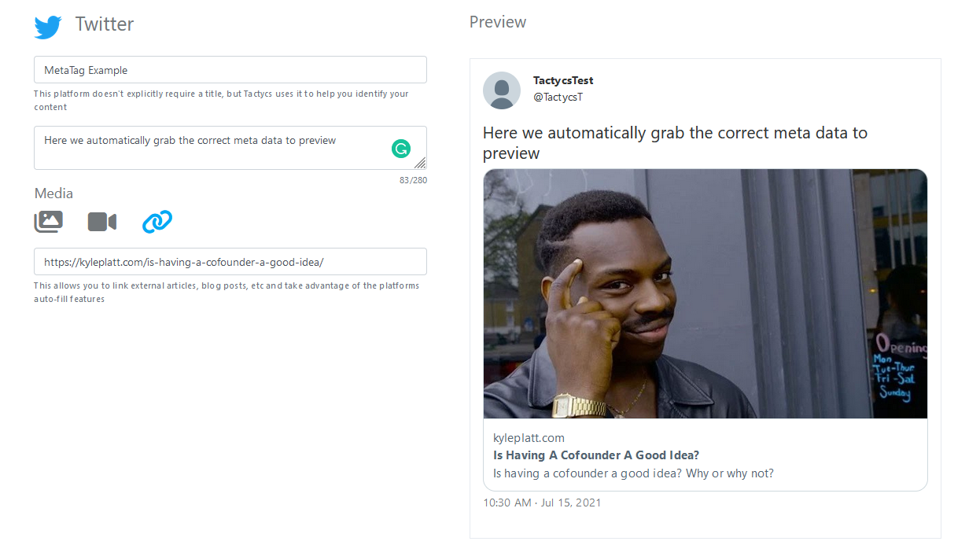Click the TactycsTest profile avatar
This screenshot has width=980, height=556.
(x=502, y=90)
